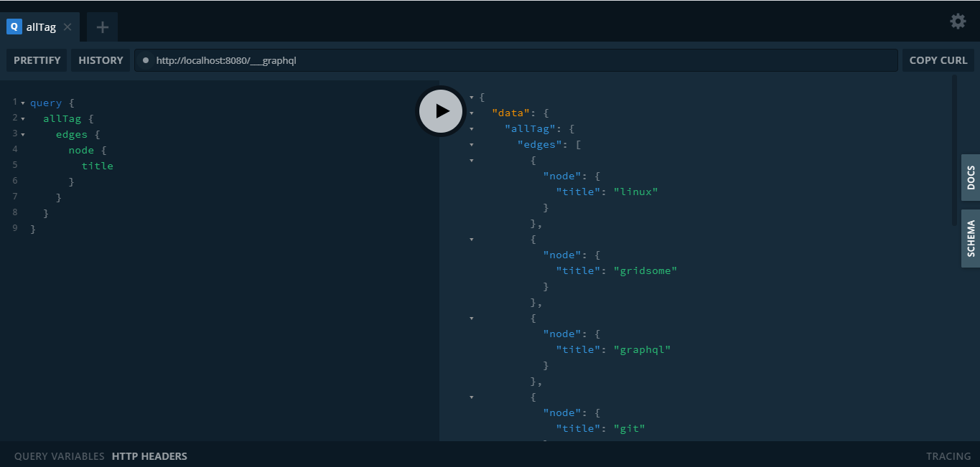
Task: Open the Query Variables pane
Action: [60, 456]
